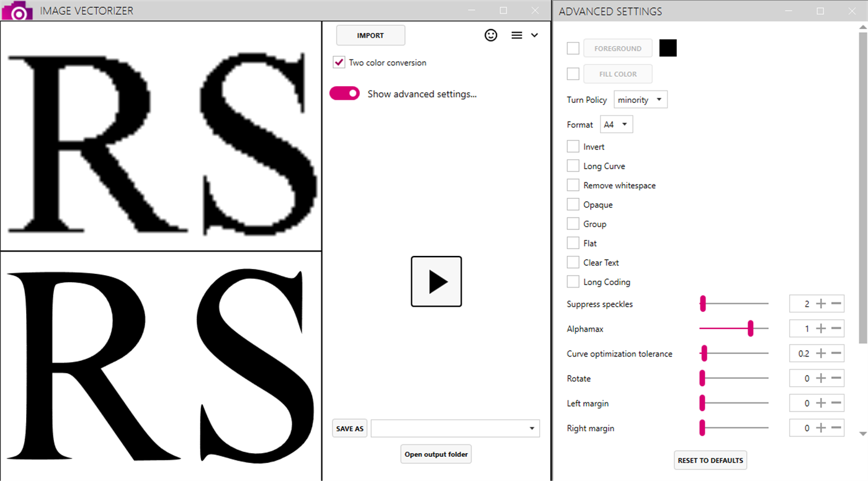Expand the Save As filename dropdown
Image resolution: width=868 pixels, height=481 pixels.
[531, 428]
